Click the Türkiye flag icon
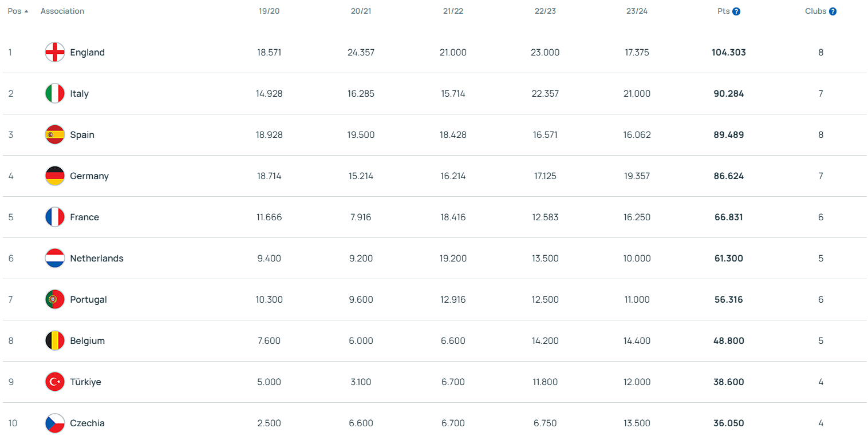868x440 pixels. click(x=54, y=382)
